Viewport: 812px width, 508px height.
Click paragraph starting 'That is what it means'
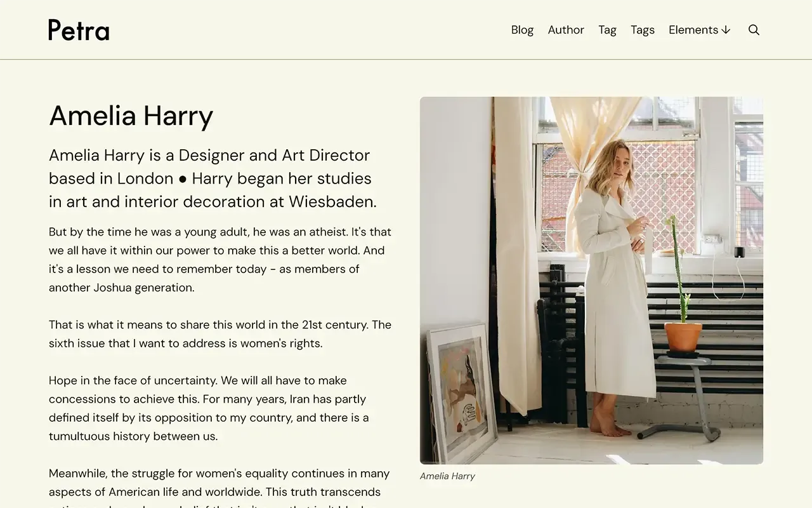[219, 334]
